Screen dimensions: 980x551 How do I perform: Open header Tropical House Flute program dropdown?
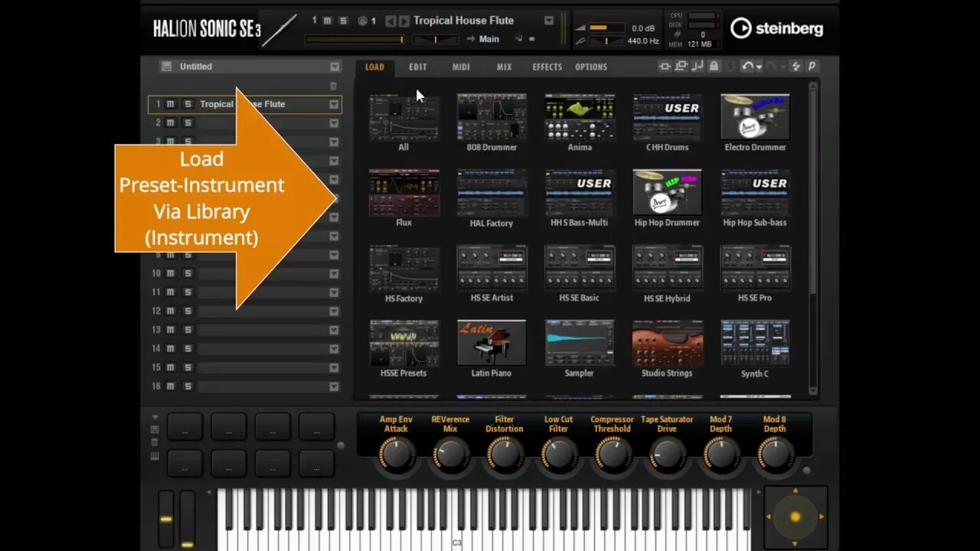(548, 21)
